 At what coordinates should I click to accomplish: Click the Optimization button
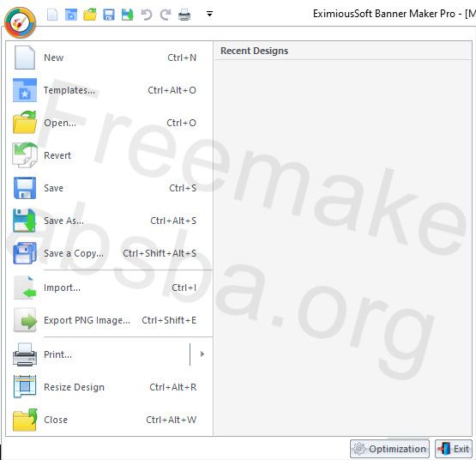[x=389, y=449]
